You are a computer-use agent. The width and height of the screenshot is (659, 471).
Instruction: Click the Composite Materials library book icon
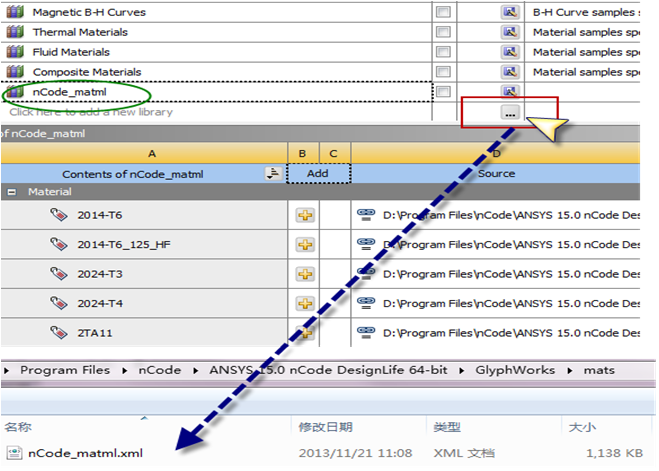[x=15, y=71]
